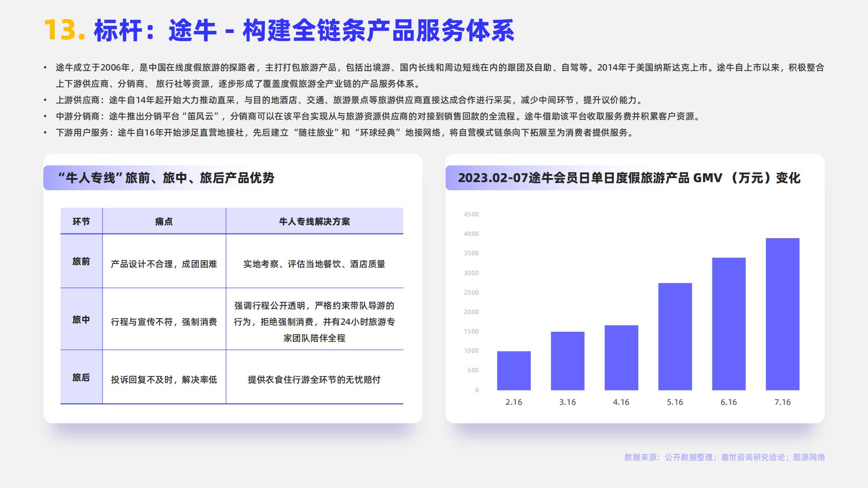The image size is (868, 488).
Task: Click the y-axis value '0'
Action: click(x=477, y=390)
